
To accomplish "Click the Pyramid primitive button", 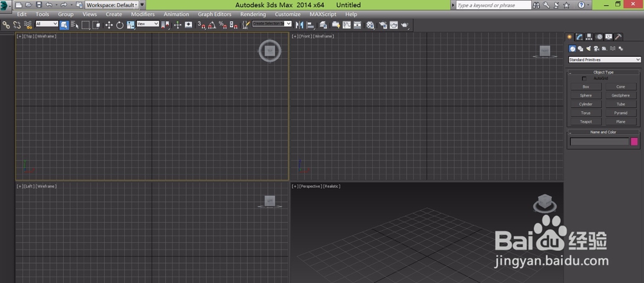I will click(x=621, y=113).
